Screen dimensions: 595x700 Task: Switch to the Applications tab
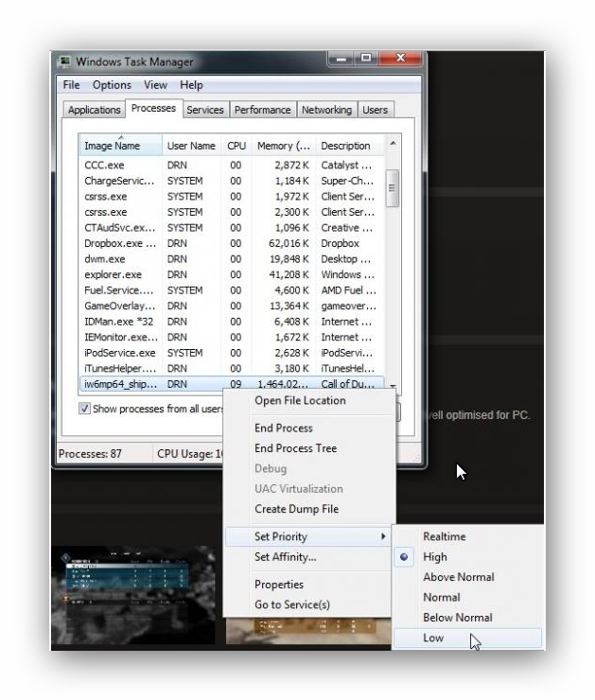pos(95,110)
